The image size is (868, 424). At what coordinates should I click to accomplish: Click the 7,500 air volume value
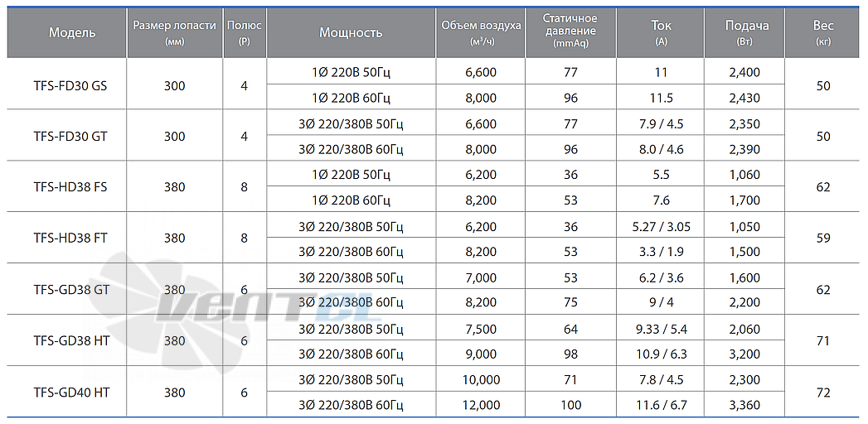[482, 329]
